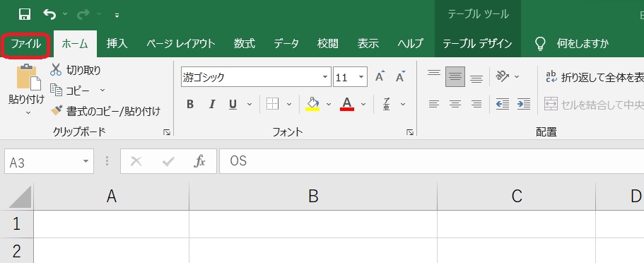Click the 書式のコピー/貼り付け format painter brush
Viewport: 644px width, 263px height.
pyautogui.click(x=57, y=110)
